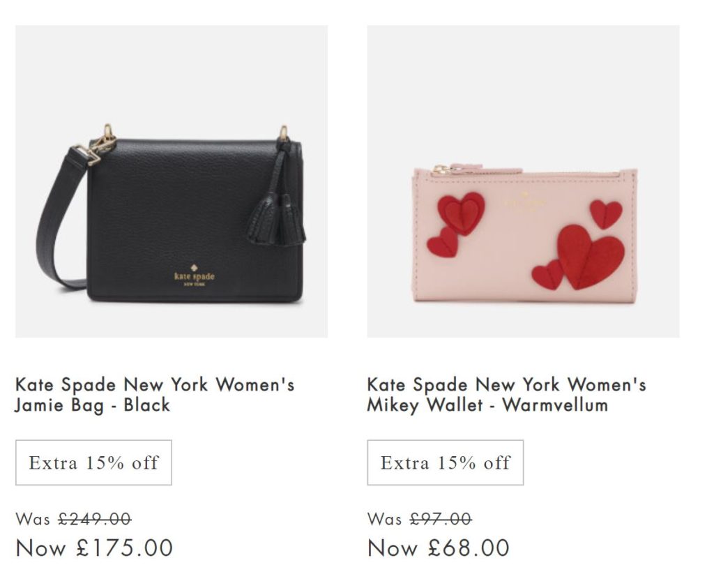Select Extra 15% off badge under Mikey Wallet
Screen dimensions: 714x588
coord(446,462)
